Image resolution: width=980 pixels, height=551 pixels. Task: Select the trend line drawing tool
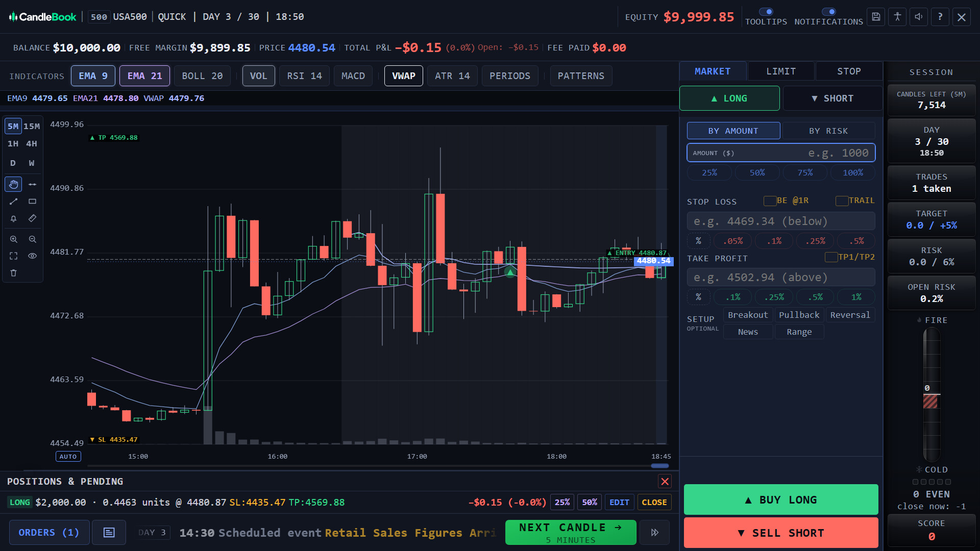13,202
